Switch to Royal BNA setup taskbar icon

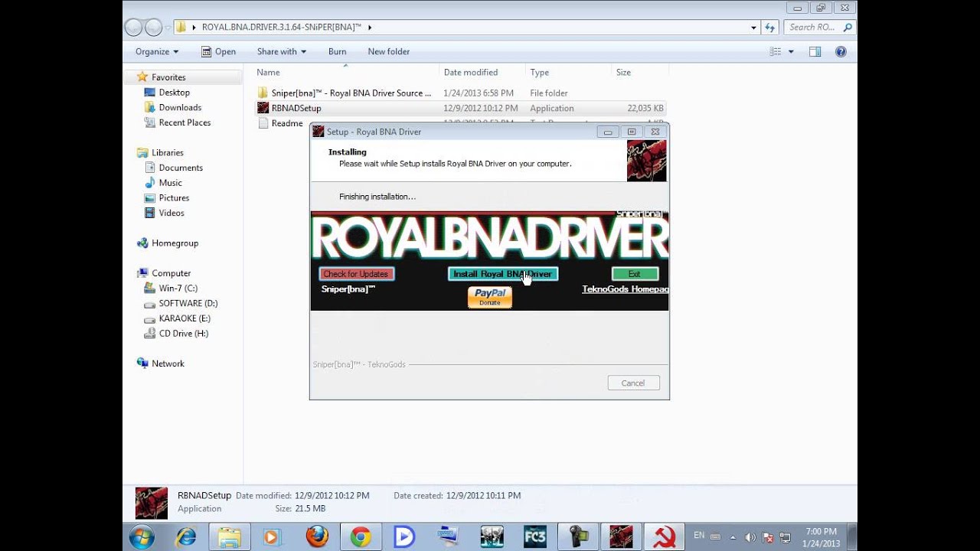point(621,537)
